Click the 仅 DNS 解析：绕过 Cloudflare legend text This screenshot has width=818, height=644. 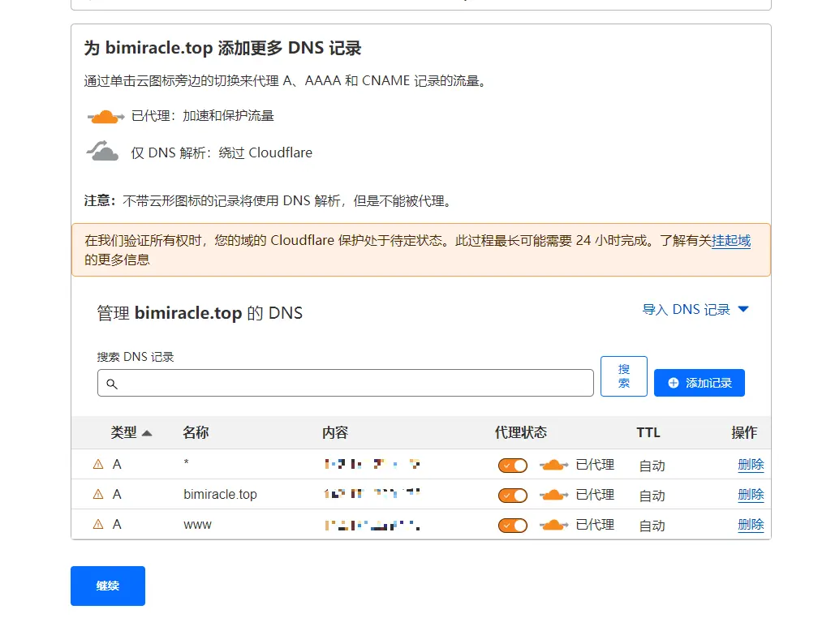tap(222, 152)
